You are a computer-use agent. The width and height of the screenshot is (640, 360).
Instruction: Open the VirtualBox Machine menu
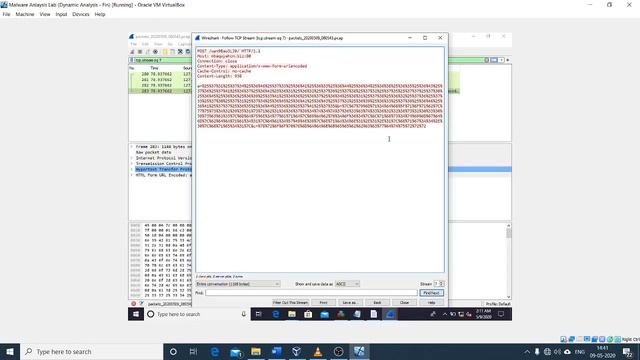pyautogui.click(x=25, y=14)
